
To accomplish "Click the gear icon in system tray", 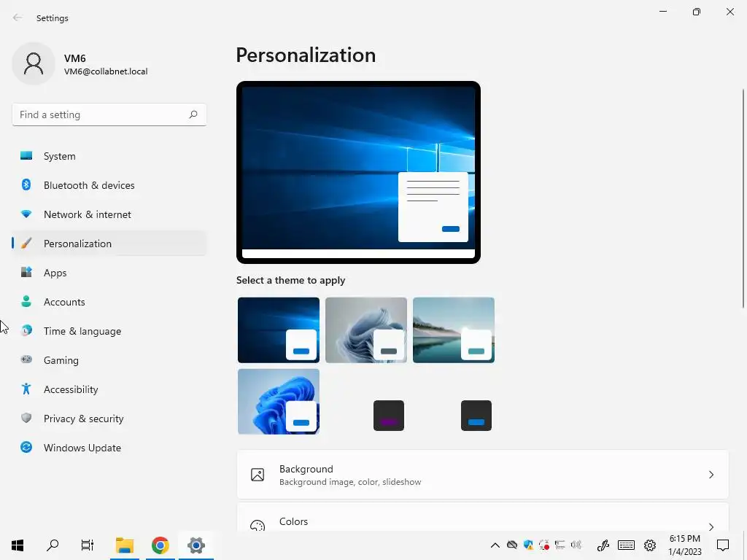I will [x=650, y=545].
